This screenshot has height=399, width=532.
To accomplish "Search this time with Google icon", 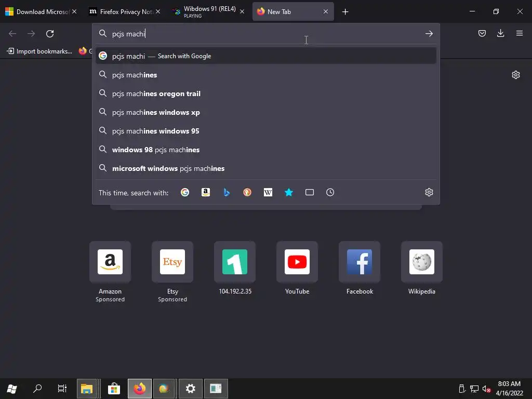I will pyautogui.click(x=185, y=192).
